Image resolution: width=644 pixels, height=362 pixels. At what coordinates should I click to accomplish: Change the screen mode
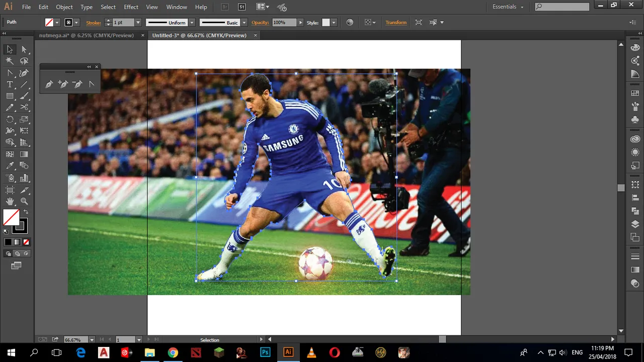(x=16, y=265)
